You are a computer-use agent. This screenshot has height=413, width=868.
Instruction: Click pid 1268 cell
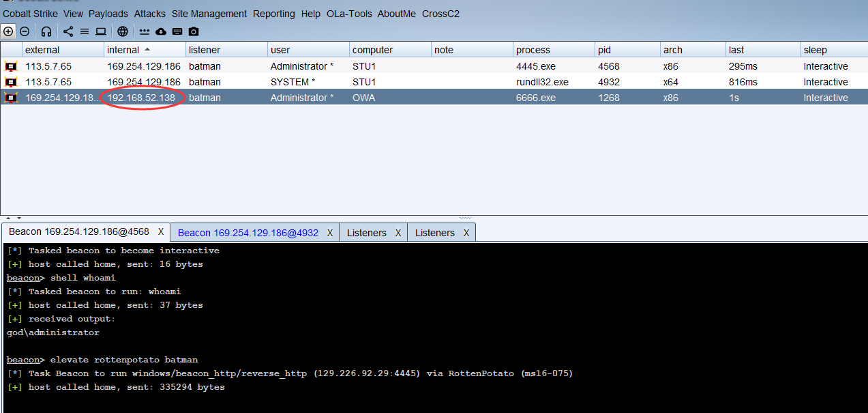point(627,98)
